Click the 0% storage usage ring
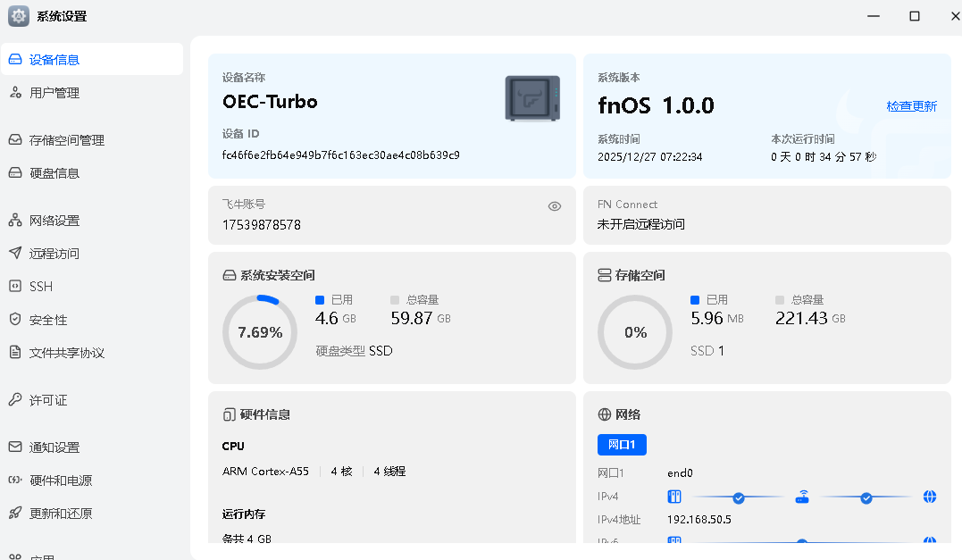Image resolution: width=962 pixels, height=560 pixels. coord(635,332)
